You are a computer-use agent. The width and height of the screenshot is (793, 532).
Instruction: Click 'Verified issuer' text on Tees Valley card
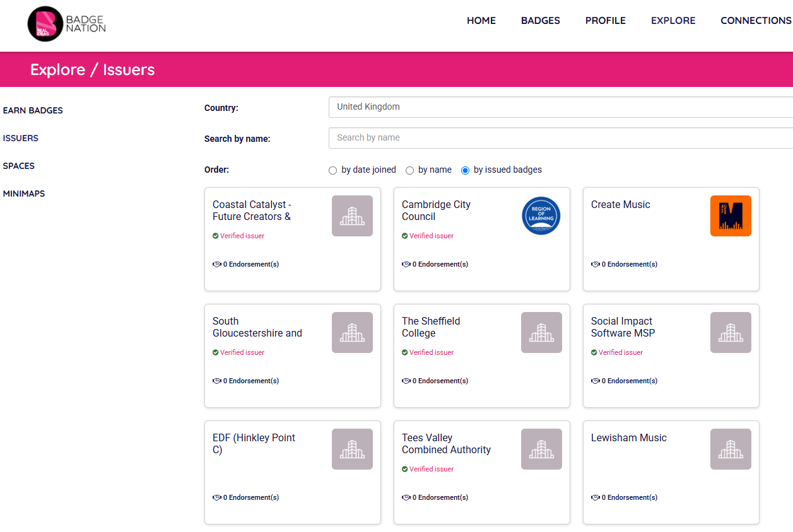coord(432,469)
